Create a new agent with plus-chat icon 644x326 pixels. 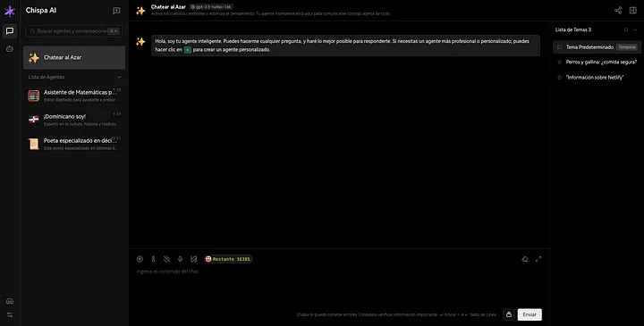(x=116, y=11)
